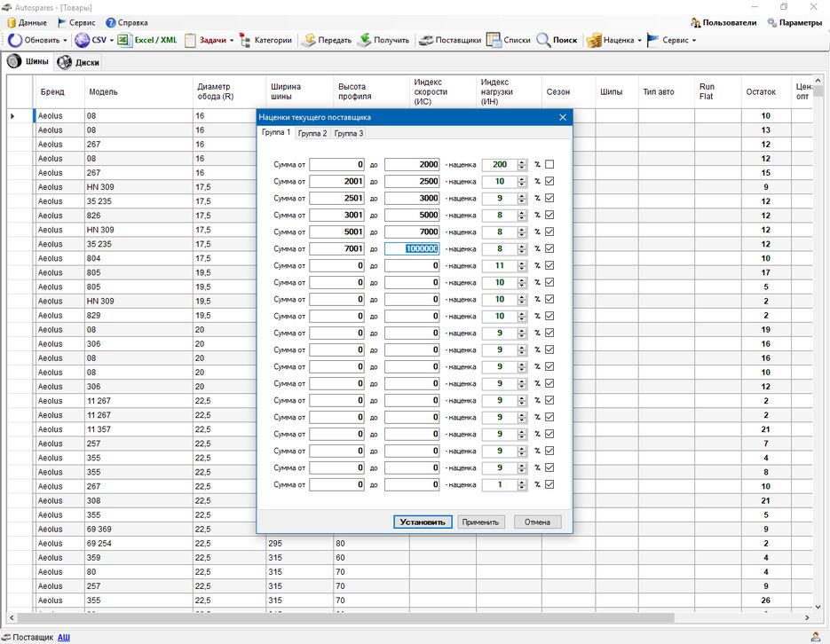Click the Поиск magnifier icon
Viewport: 830px width, 644px height.
point(543,40)
